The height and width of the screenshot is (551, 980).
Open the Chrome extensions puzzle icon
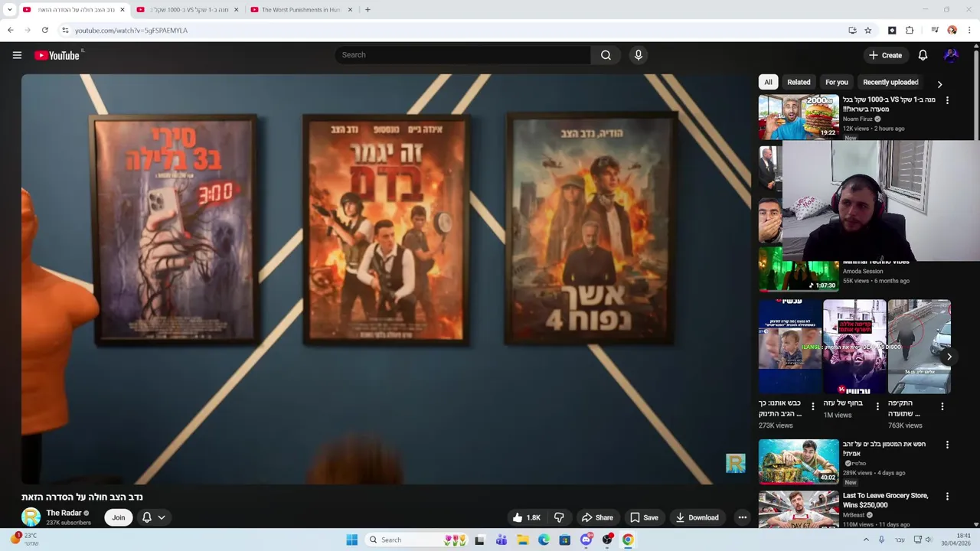click(x=910, y=31)
